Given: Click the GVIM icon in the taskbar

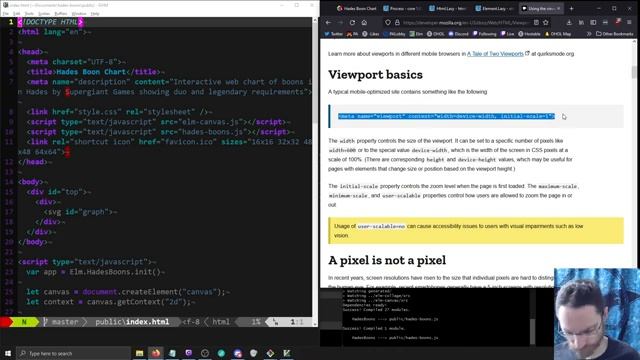Looking at the screenshot, I should point(287,353).
